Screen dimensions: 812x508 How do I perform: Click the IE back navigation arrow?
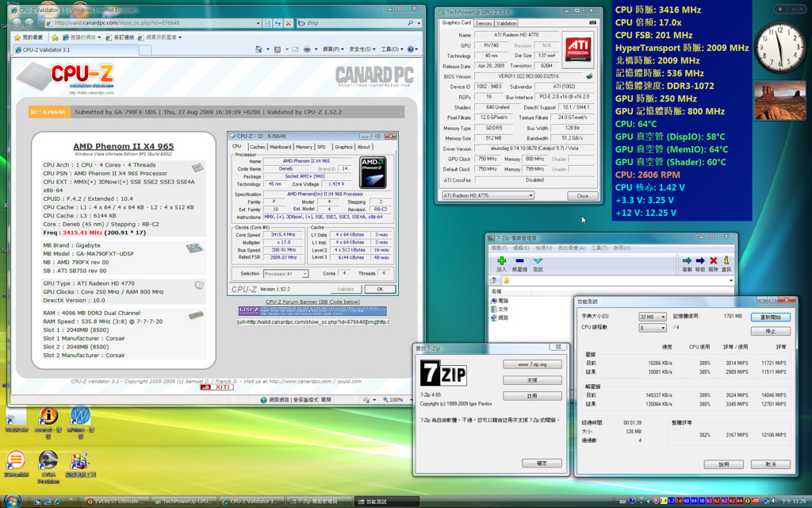coord(17,23)
